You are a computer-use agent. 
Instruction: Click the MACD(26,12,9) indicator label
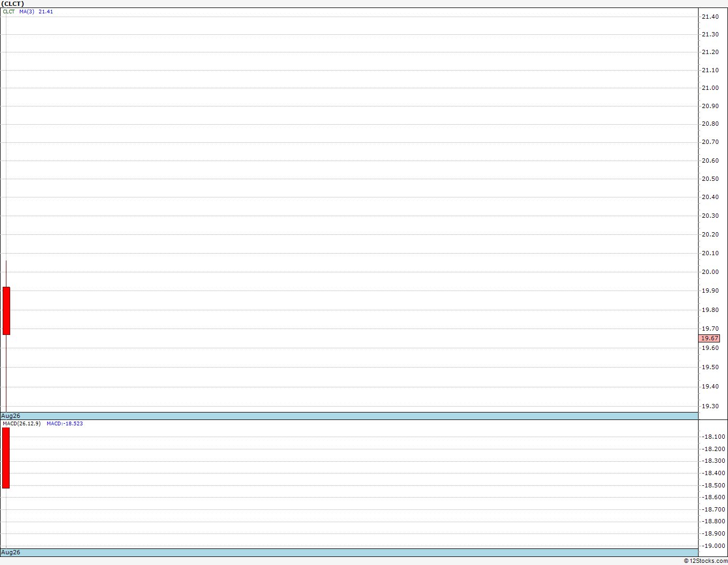pos(21,423)
